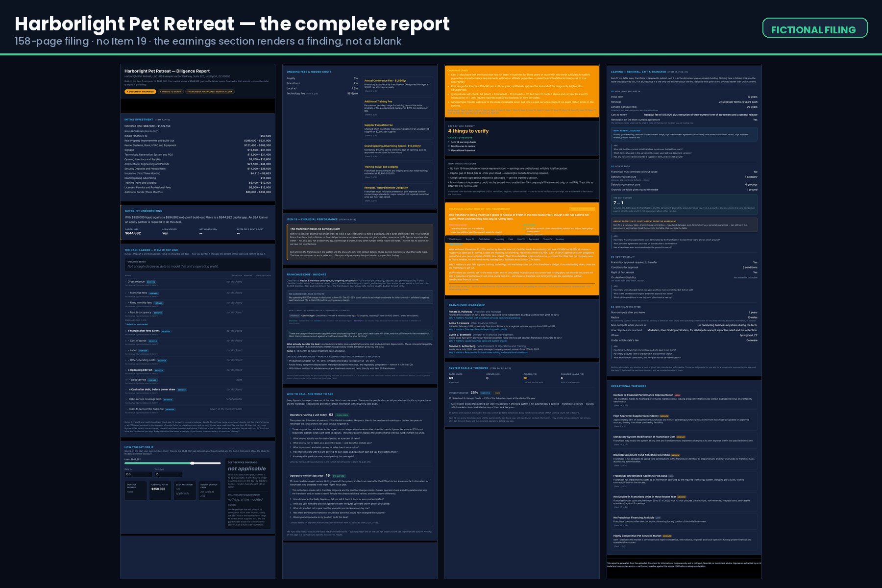Select the 4 Document Warnings pill
The width and height of the screenshot is (882, 588).
(141, 92)
